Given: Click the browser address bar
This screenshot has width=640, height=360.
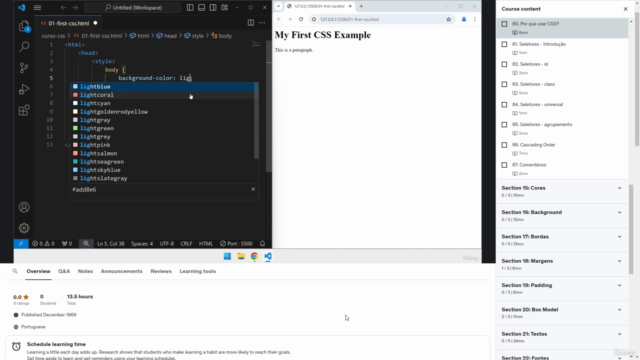Looking at the screenshot, I should 380,19.
